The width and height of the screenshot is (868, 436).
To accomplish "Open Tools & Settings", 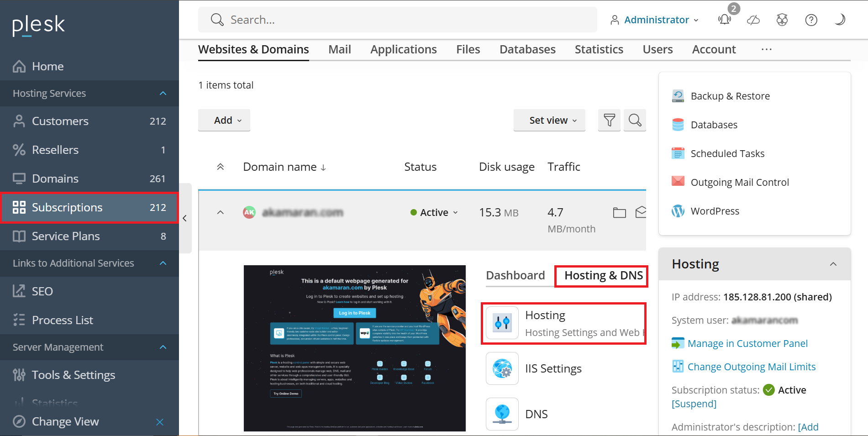I will 89,375.
